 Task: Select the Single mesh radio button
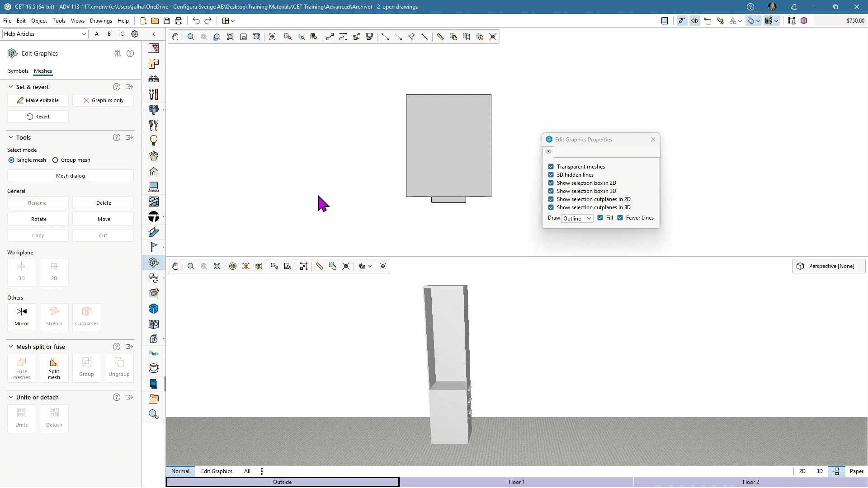click(x=11, y=160)
